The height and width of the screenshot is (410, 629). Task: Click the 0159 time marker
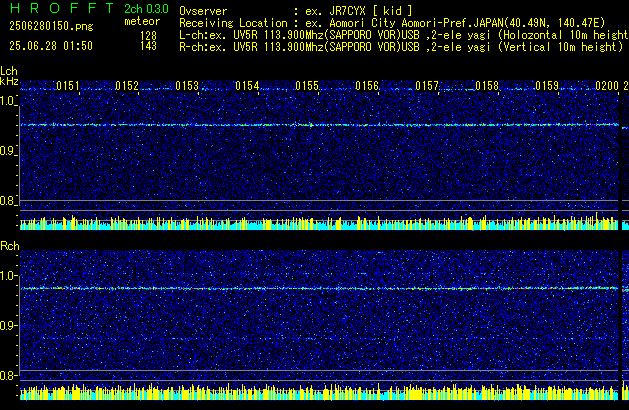pyautogui.click(x=547, y=85)
